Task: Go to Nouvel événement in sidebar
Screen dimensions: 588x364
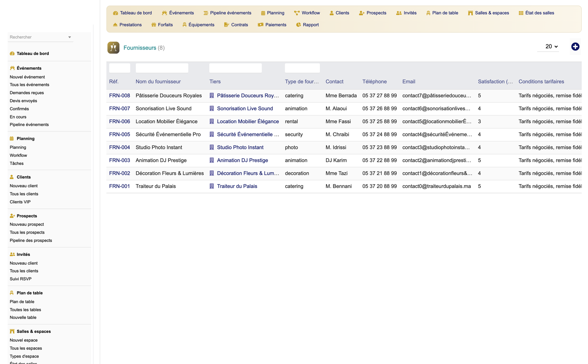Action: click(27, 77)
